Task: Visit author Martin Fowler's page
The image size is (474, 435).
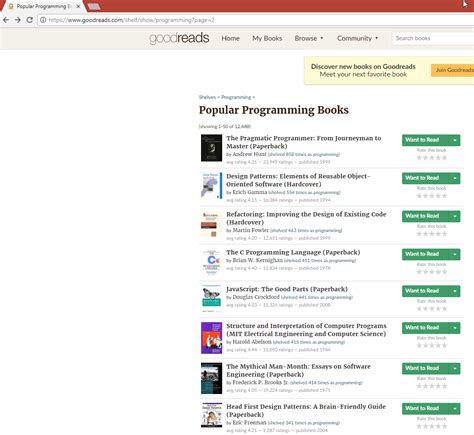Action: 250,230
